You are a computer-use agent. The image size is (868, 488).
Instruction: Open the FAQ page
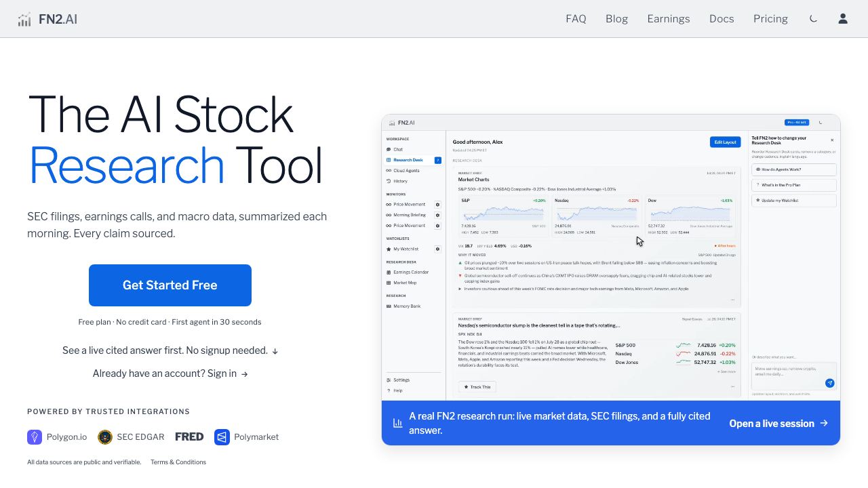pos(576,19)
